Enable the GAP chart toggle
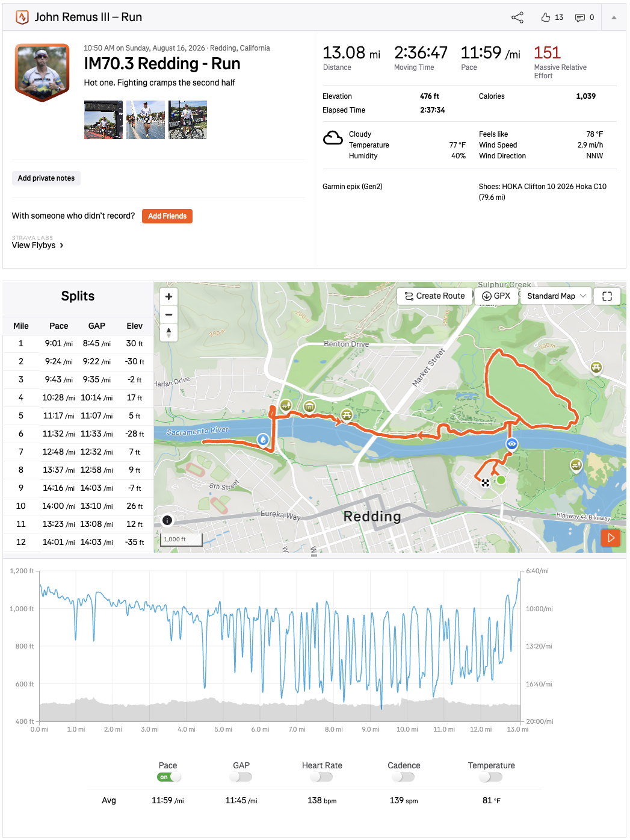This screenshot has height=840, width=630. click(x=241, y=777)
